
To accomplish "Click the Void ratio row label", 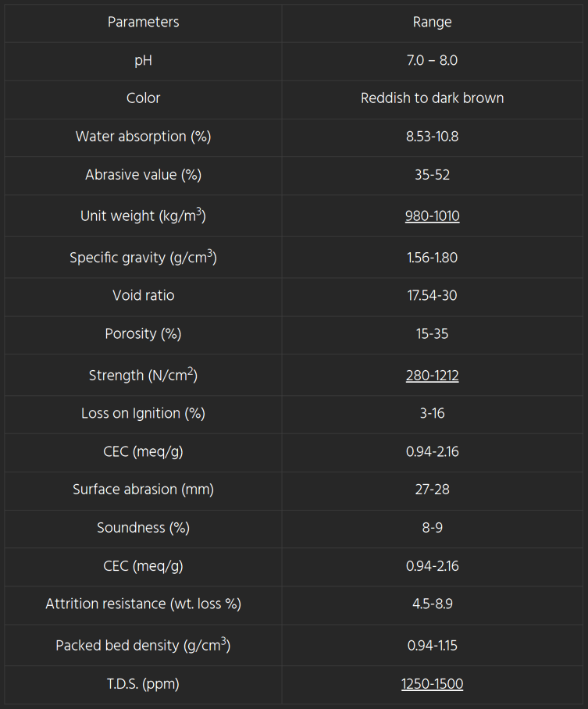I will (143, 296).
